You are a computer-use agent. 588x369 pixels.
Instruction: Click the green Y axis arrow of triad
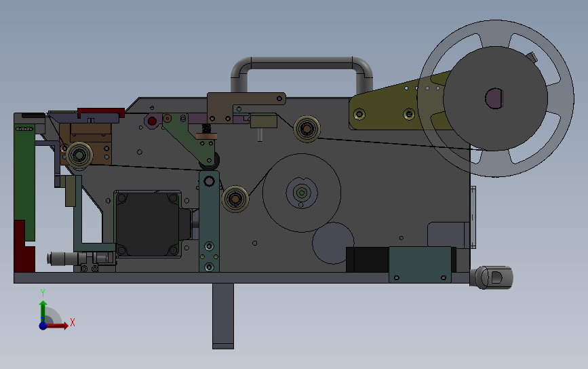pos(43,310)
